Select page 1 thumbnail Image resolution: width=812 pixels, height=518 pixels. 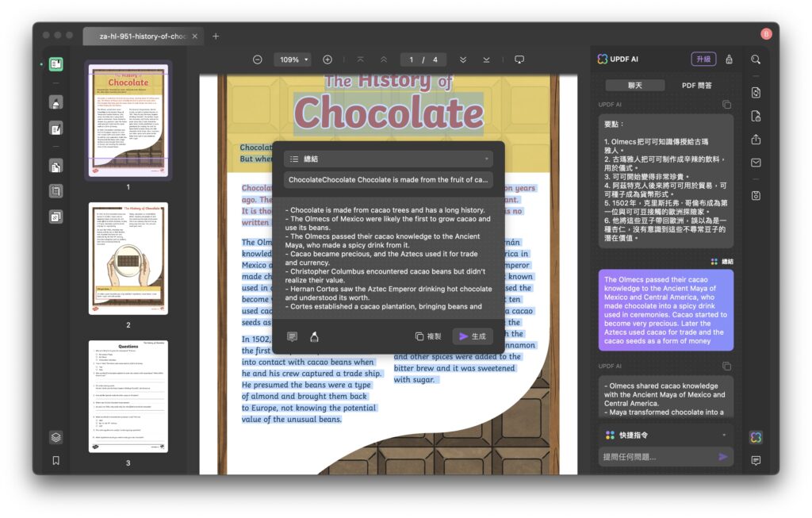(x=128, y=120)
